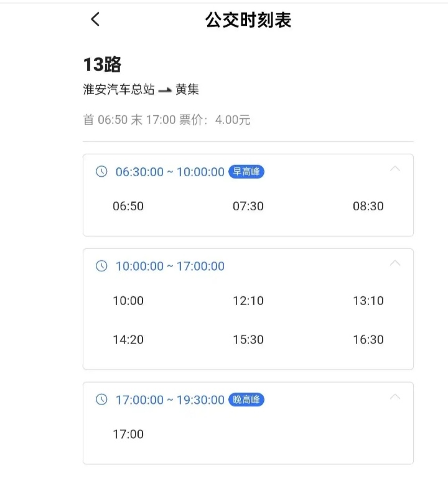Go back using the left arrow icon
Image resolution: width=448 pixels, height=496 pixels.
(95, 19)
